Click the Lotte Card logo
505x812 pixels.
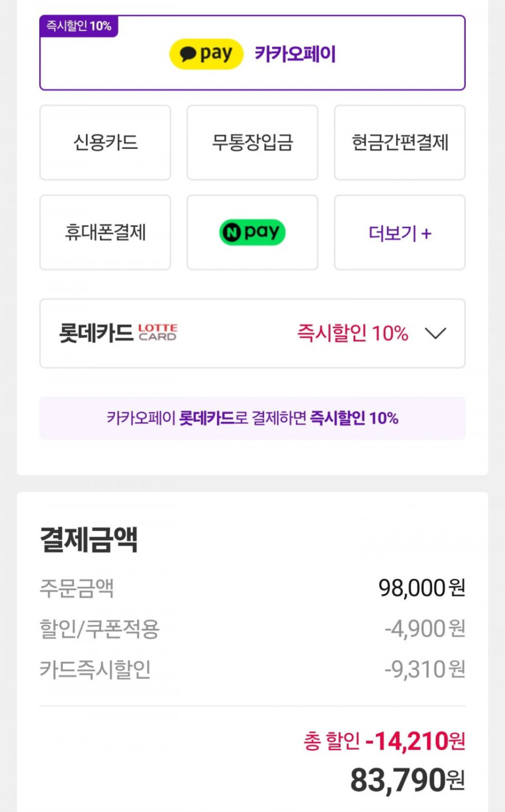(x=158, y=333)
